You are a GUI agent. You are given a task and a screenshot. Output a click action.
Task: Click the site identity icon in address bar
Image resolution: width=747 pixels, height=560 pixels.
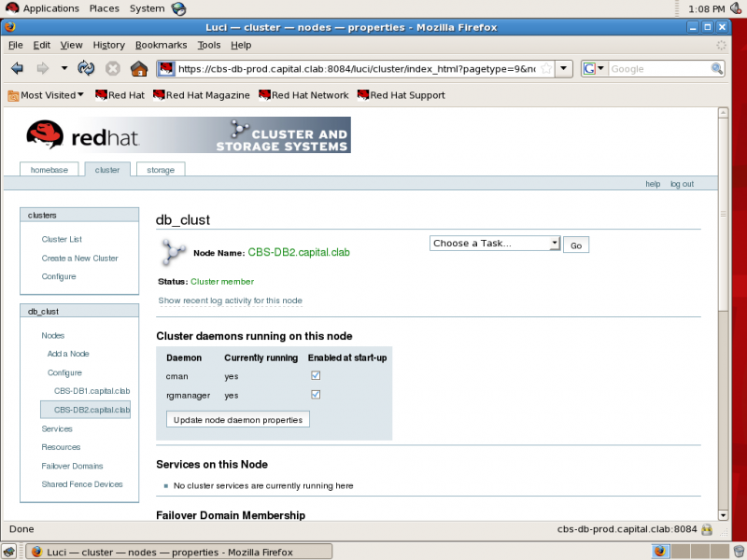coord(166,69)
